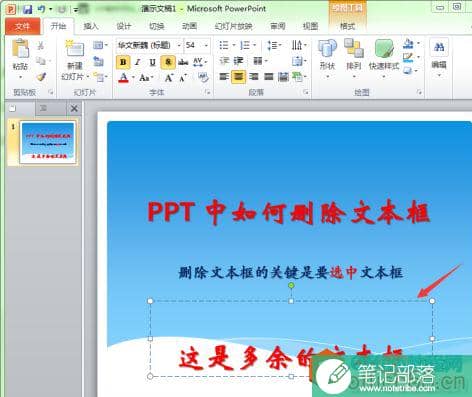Click the Shape Effects icon
472x397 pixels.
click(x=409, y=70)
